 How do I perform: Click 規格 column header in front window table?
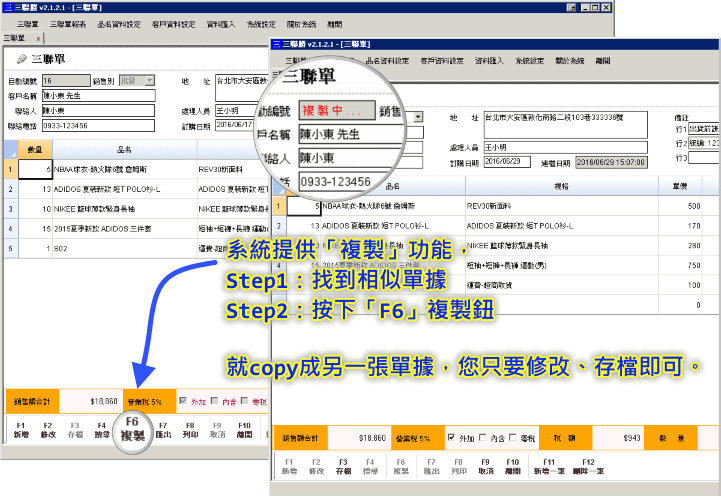pos(561,187)
